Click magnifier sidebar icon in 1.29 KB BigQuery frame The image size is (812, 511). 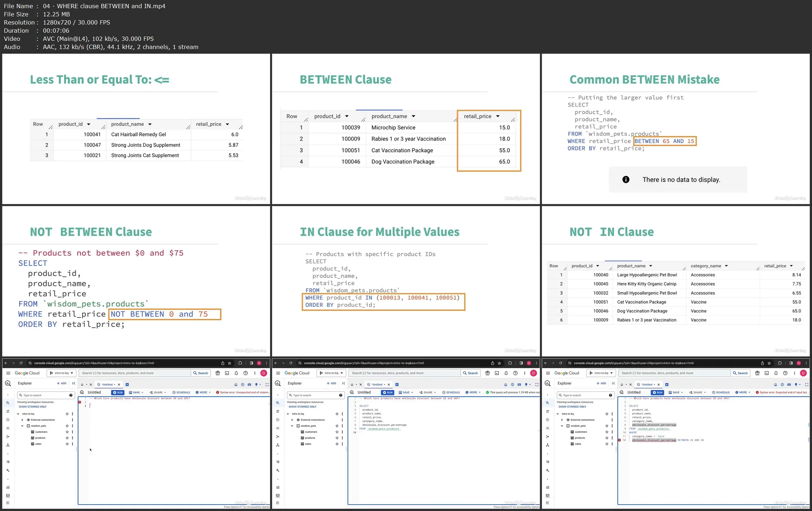pos(278,403)
